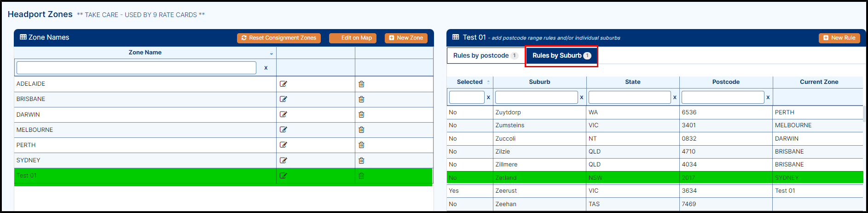Clear the Zone Name filter

coord(266,68)
